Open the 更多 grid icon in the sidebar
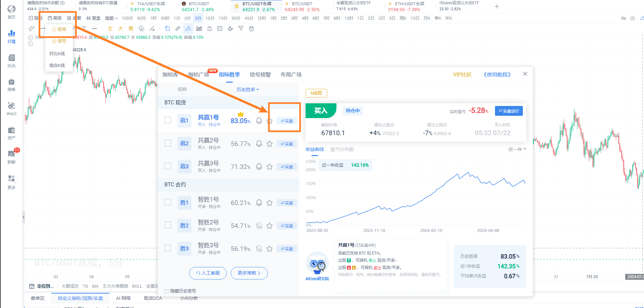644x308 pixels. pos(11,182)
